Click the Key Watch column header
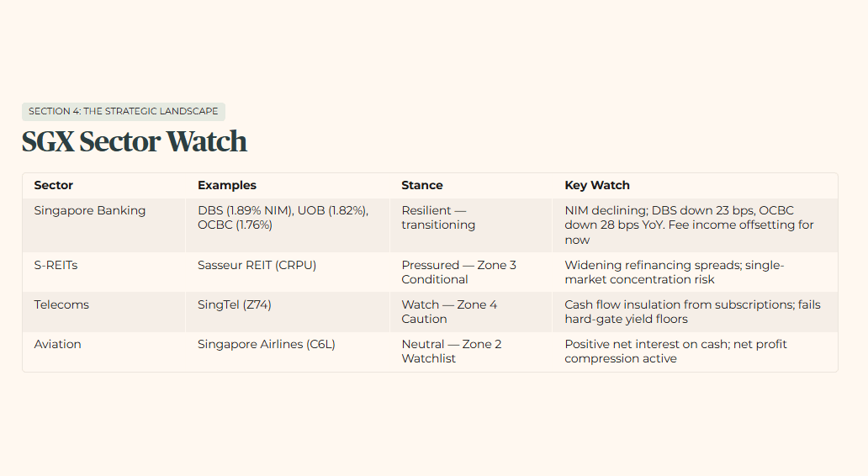The width and height of the screenshot is (868, 476). pyautogui.click(x=597, y=185)
